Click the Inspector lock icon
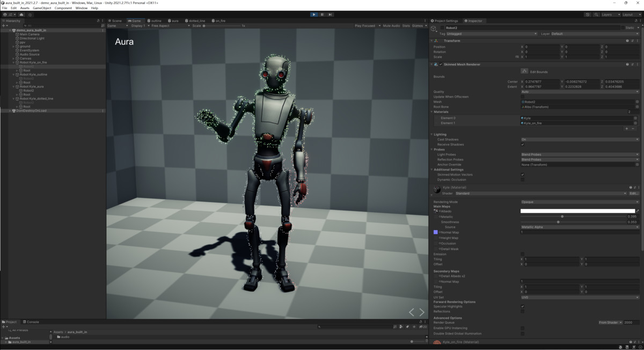Viewport: 644px width, 350px height. point(636,20)
